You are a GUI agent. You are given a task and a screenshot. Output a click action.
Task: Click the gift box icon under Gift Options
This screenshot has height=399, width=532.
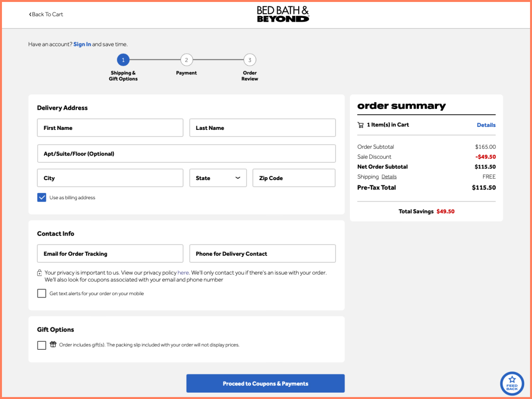point(53,344)
